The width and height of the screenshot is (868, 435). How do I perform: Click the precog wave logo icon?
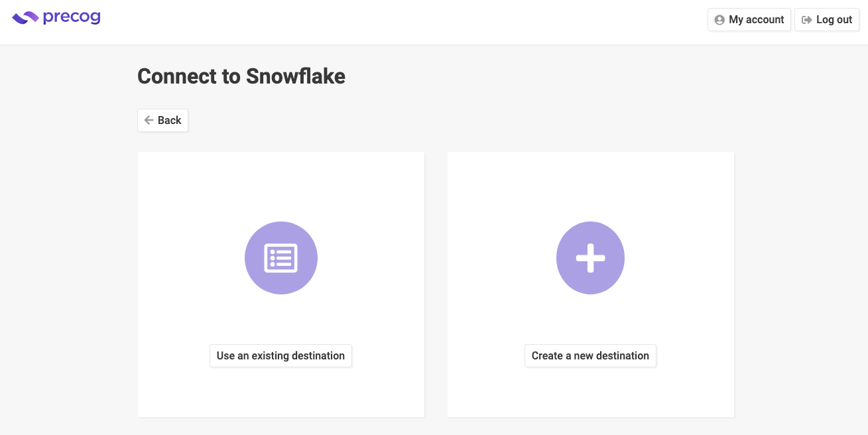(25, 18)
